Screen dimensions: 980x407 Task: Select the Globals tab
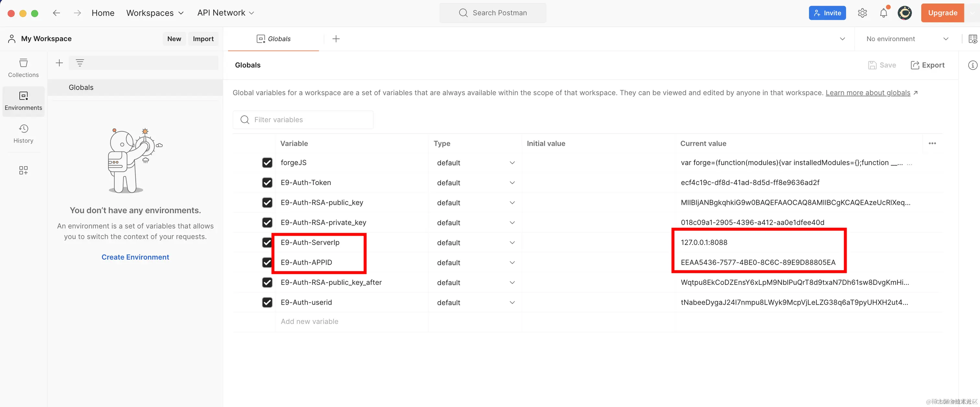click(x=274, y=39)
